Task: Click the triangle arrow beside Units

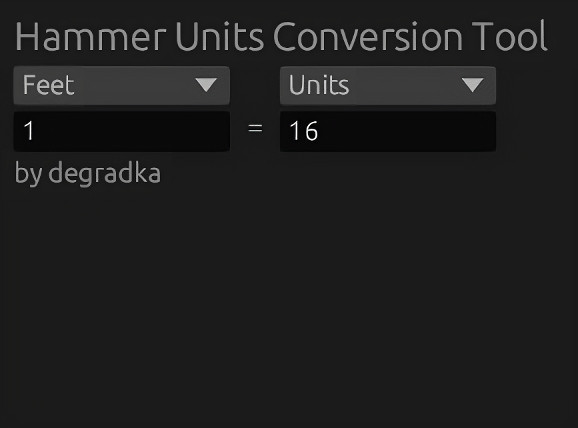Action: coord(473,85)
